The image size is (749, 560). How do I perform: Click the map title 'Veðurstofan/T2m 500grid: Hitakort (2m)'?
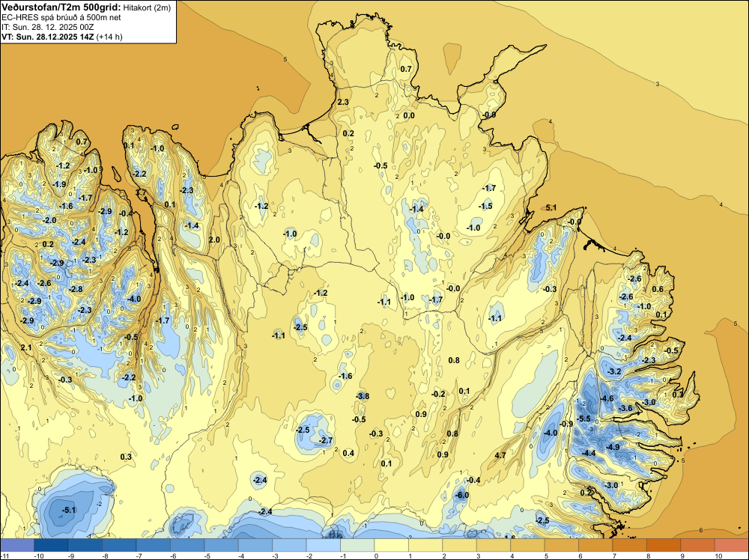point(86,7)
